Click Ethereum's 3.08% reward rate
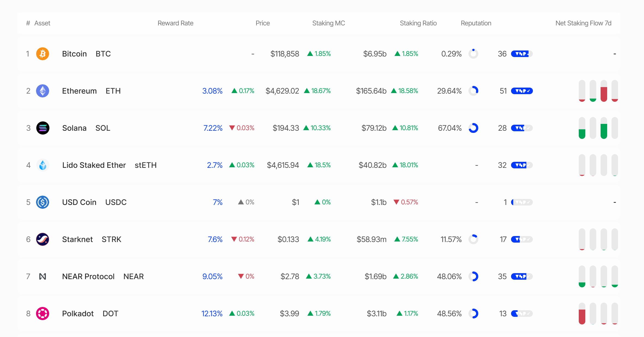 pos(212,91)
